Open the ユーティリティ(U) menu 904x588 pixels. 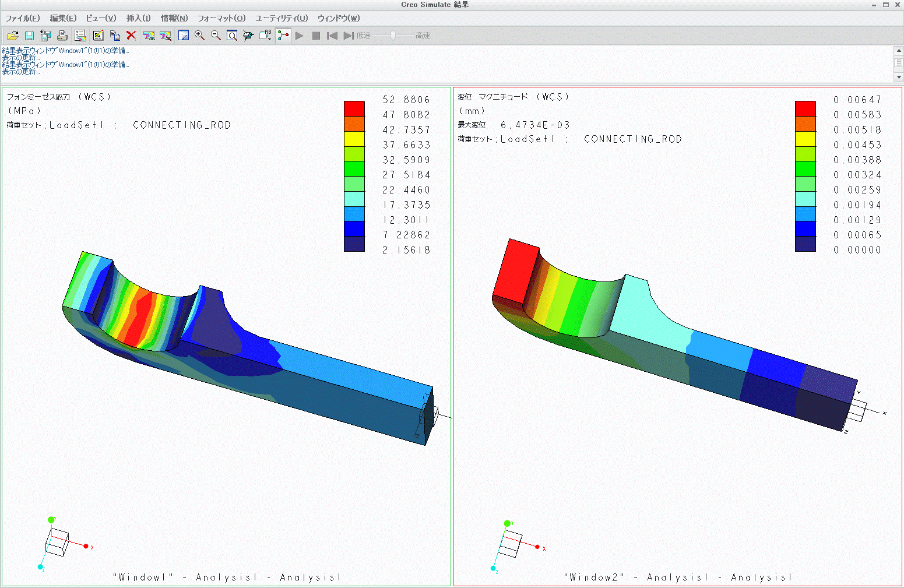point(282,19)
